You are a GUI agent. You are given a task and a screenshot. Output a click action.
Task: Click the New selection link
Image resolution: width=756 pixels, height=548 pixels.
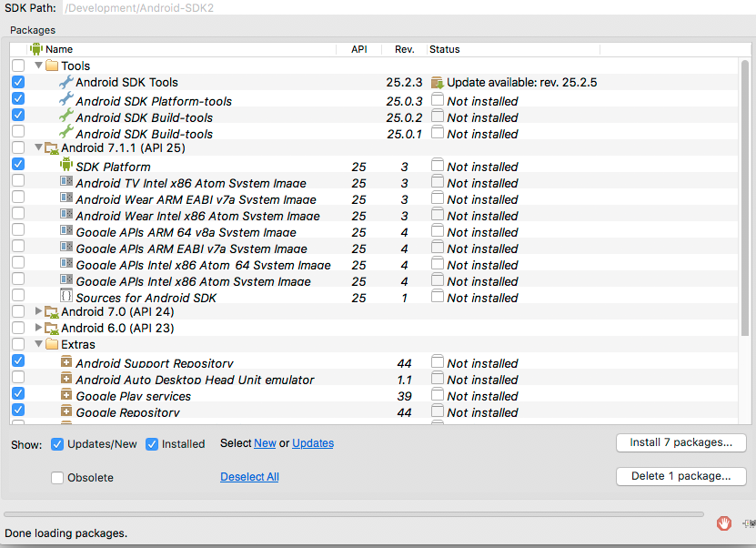coord(265,443)
